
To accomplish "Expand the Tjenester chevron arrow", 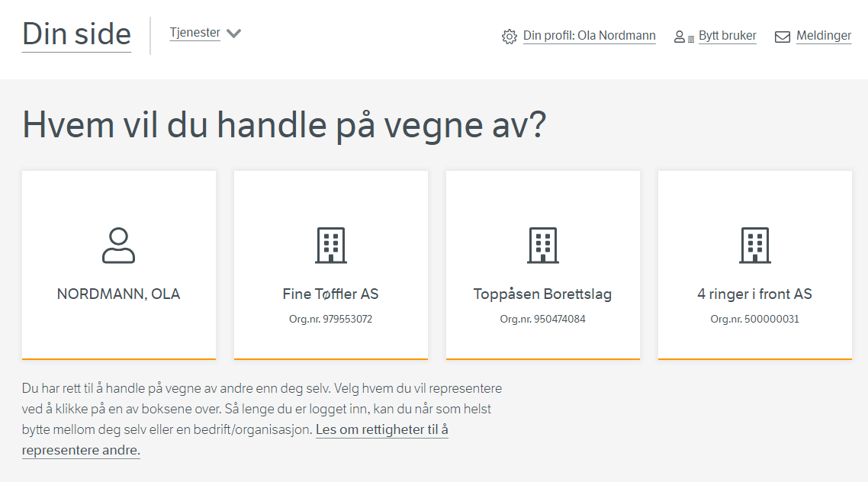I will 234,34.
